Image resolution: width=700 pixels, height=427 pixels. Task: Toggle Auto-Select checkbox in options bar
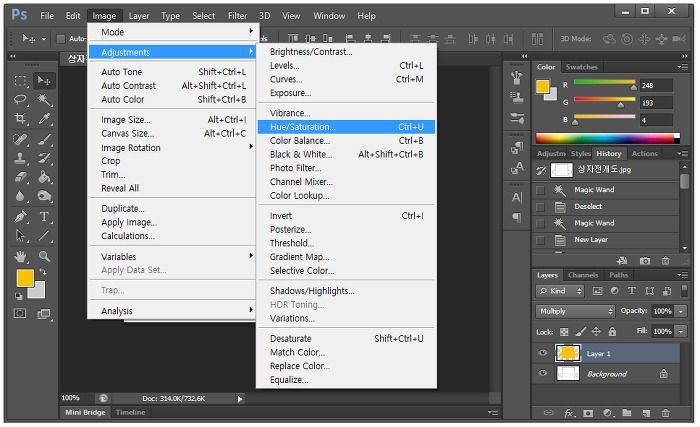61,39
